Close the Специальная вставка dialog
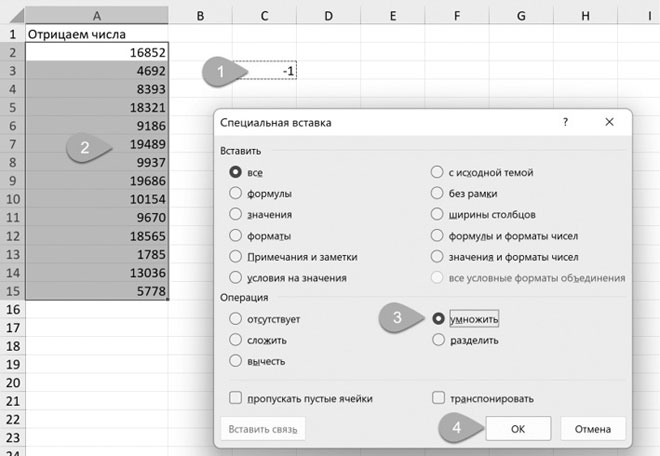Screen dimensions: 660x456 pos(608,122)
